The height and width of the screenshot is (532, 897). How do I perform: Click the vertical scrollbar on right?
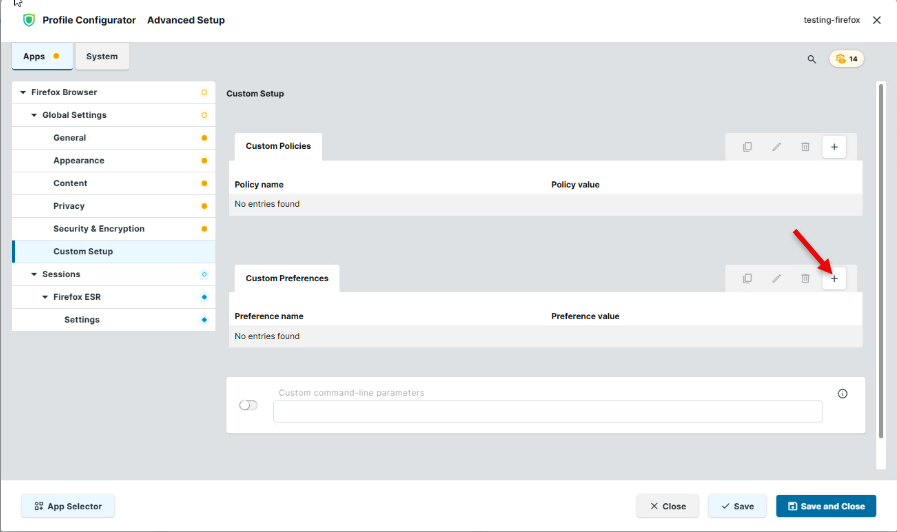(x=881, y=261)
